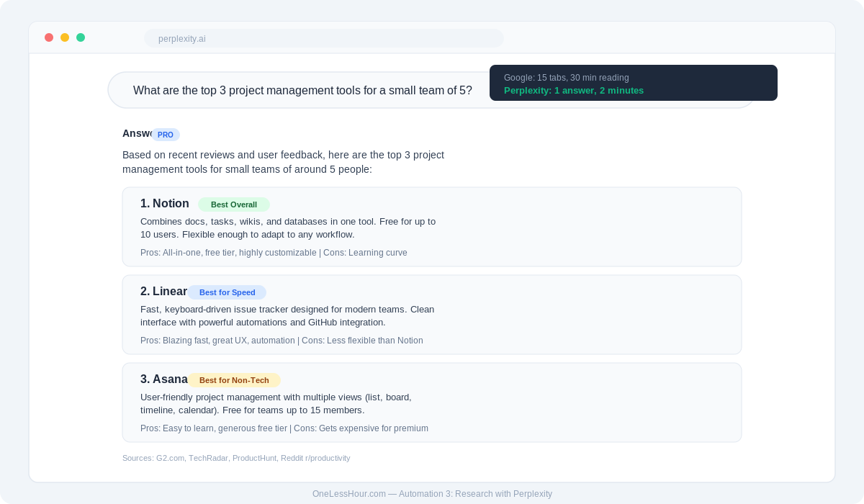
Task: Click the green maximize window dot
Action: 81,37
